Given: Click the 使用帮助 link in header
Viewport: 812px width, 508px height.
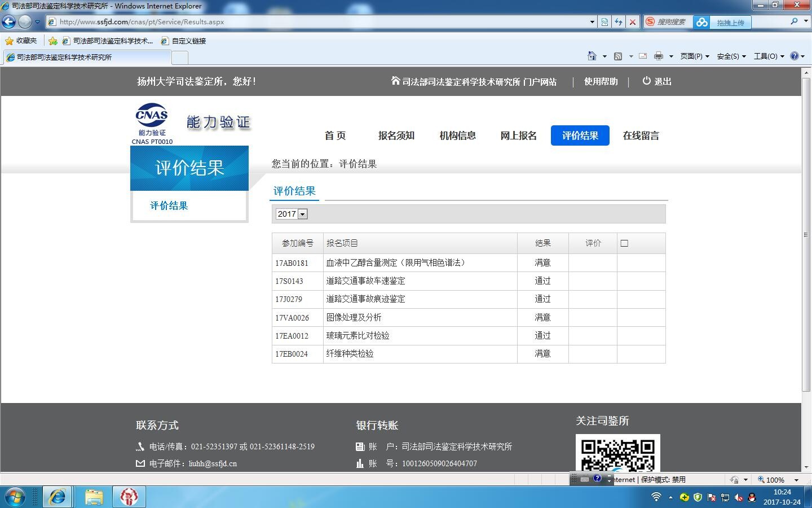Looking at the screenshot, I should pos(601,81).
